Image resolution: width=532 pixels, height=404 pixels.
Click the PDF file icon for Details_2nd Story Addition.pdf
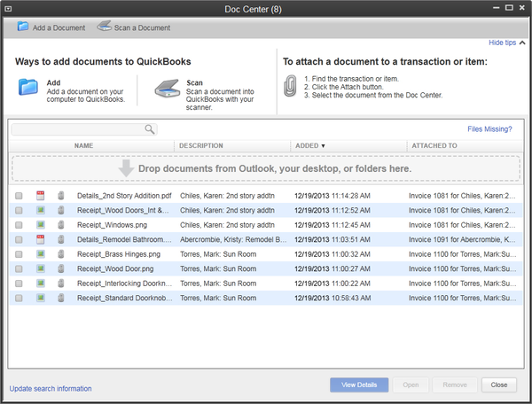click(x=41, y=196)
